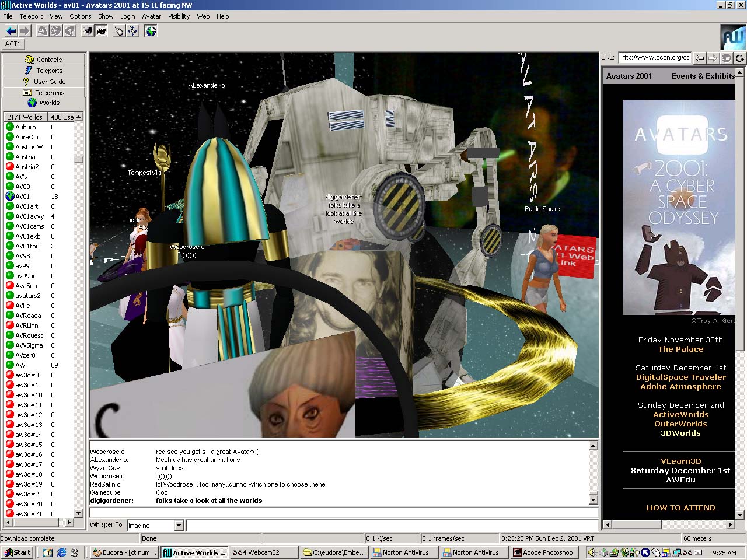Toggle third-person camera view
This screenshot has height=560, width=747.
(102, 31)
